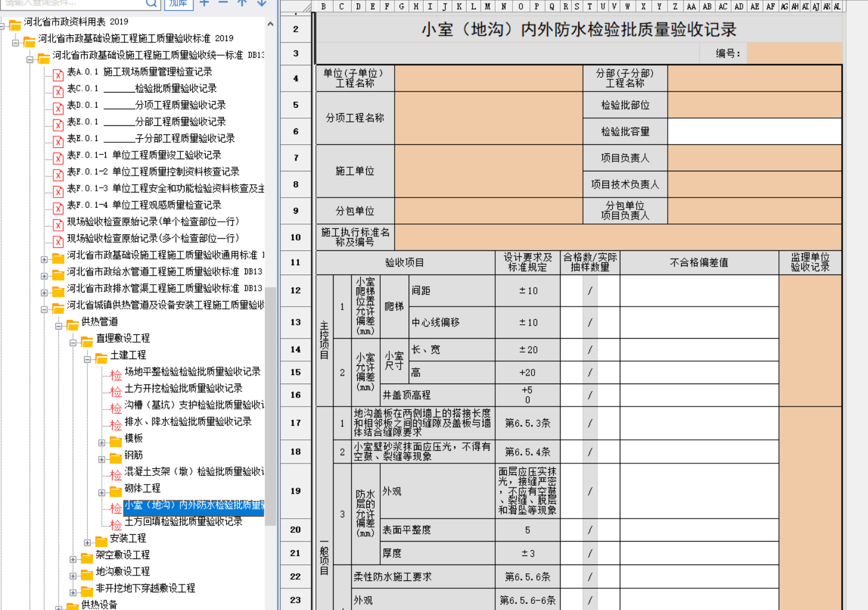The width and height of the screenshot is (868, 610).
Task: Click the white 检验批容量 value cell
Action: 754,131
